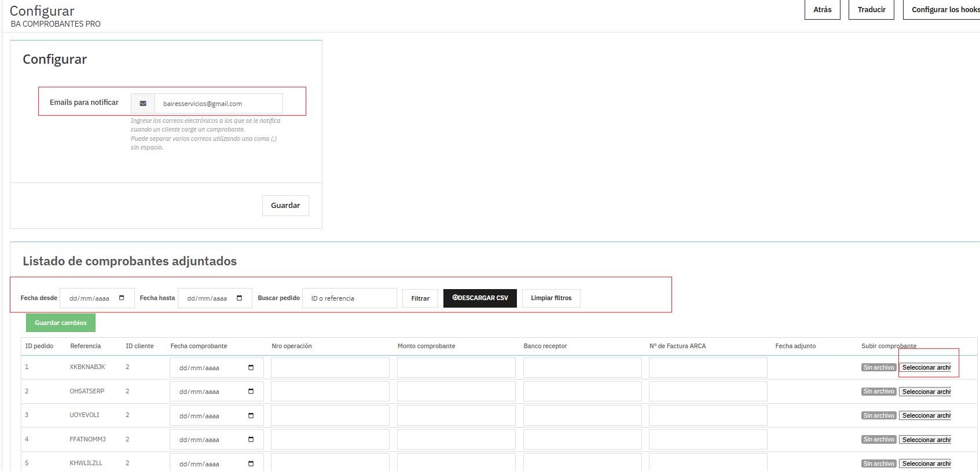Viewport: 980px width, 471px height.
Task: Open calendar icon for order 5 Fecha comprobante
Action: coord(251,464)
